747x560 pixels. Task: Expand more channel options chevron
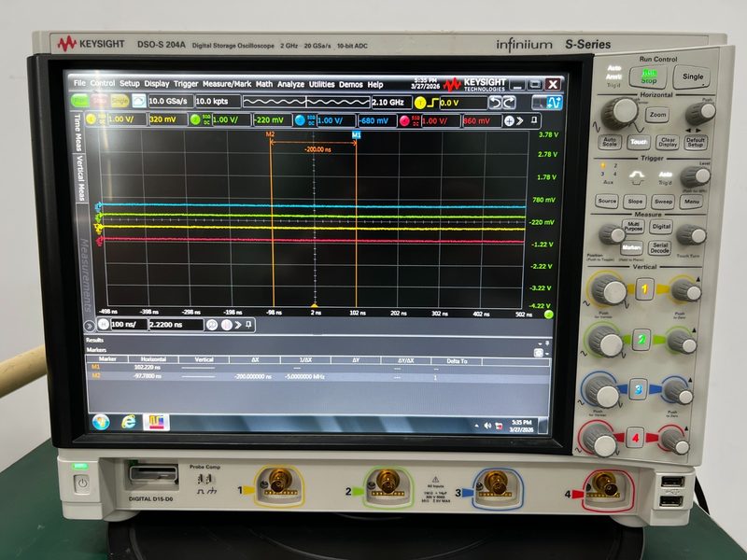[520, 121]
